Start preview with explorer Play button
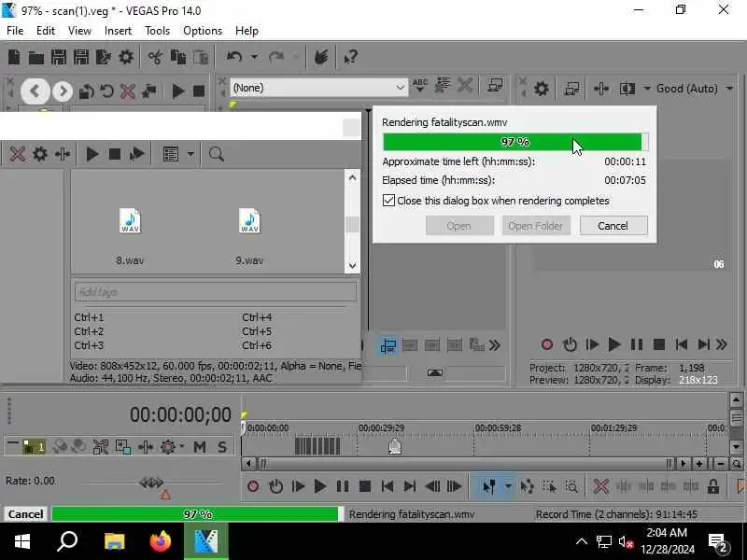 point(177,91)
